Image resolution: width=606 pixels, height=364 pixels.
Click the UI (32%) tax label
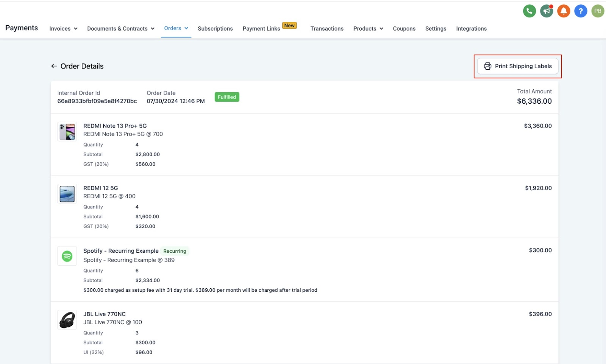(94, 352)
